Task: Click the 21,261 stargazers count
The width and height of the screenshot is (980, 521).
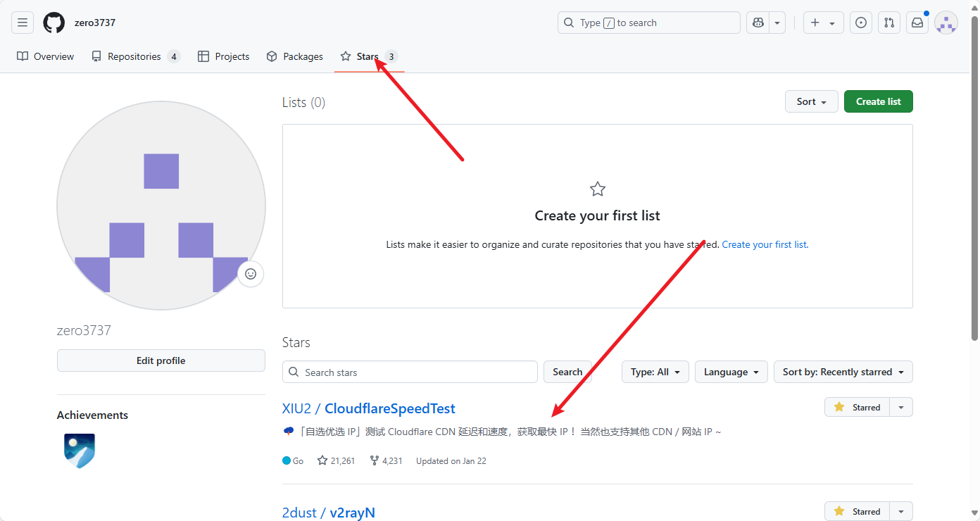Action: pos(337,461)
